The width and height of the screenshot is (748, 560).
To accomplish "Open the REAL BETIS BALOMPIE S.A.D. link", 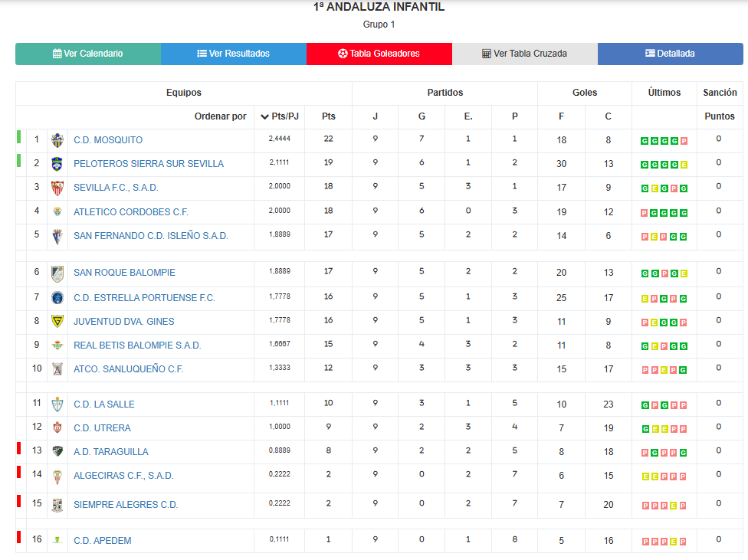I will (137, 345).
